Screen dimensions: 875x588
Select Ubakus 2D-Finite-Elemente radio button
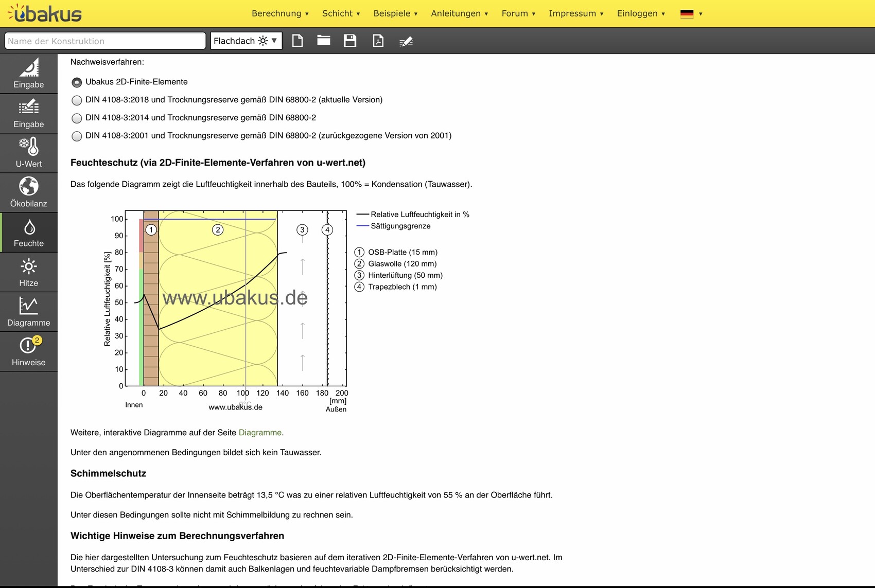coord(77,82)
